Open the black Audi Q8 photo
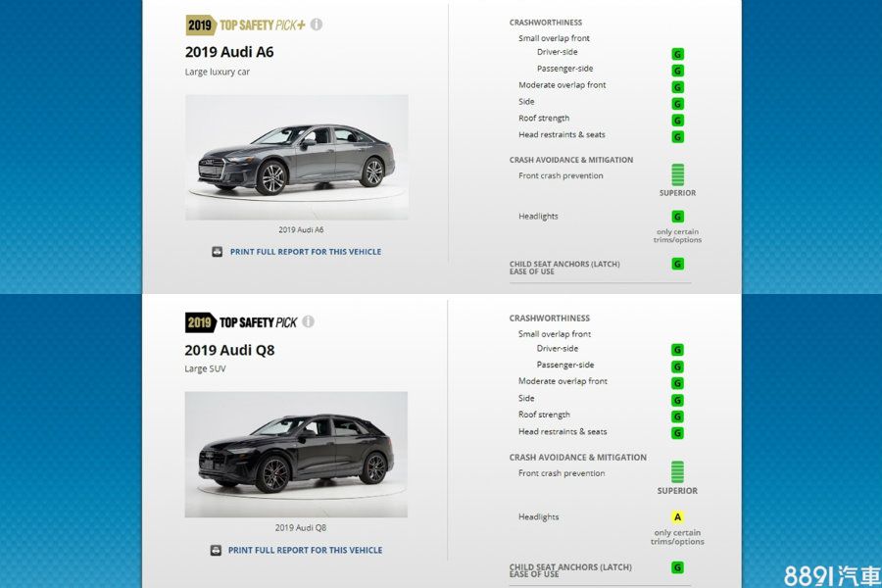The image size is (882, 588). click(296, 454)
